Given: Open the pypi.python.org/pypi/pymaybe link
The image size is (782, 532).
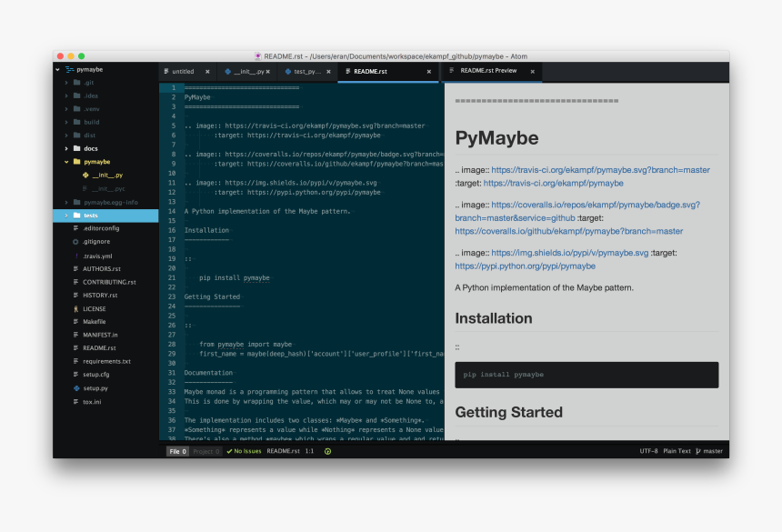Looking at the screenshot, I should [x=526, y=266].
